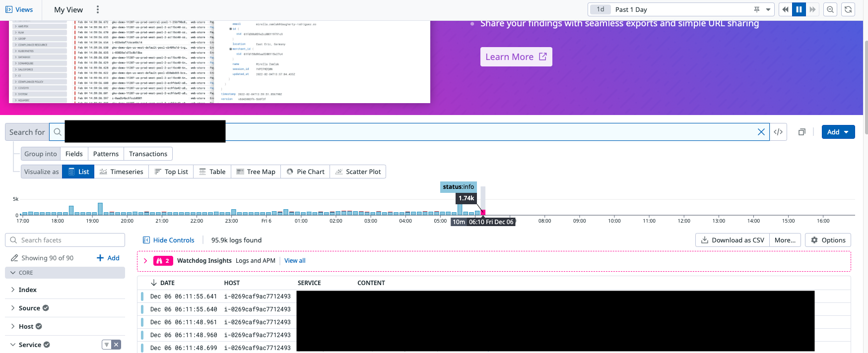This screenshot has width=868, height=353.
Task: Visualize as Tree Map
Action: [256, 172]
